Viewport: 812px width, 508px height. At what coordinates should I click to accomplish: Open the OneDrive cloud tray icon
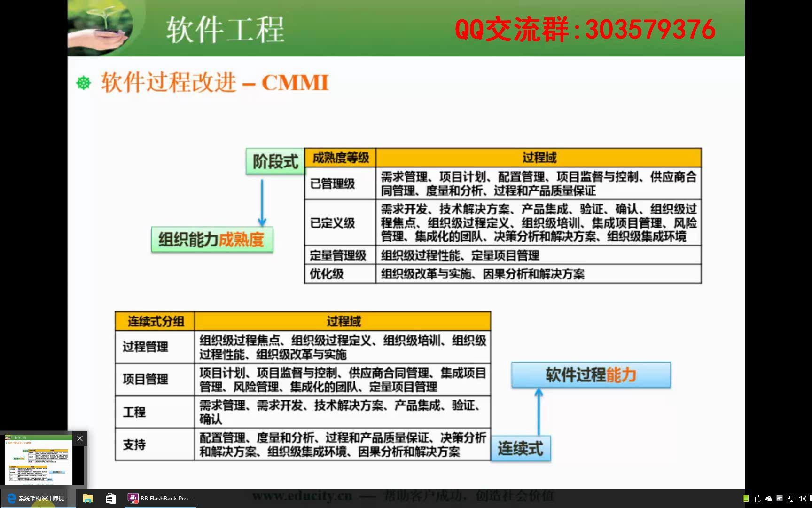coord(769,499)
